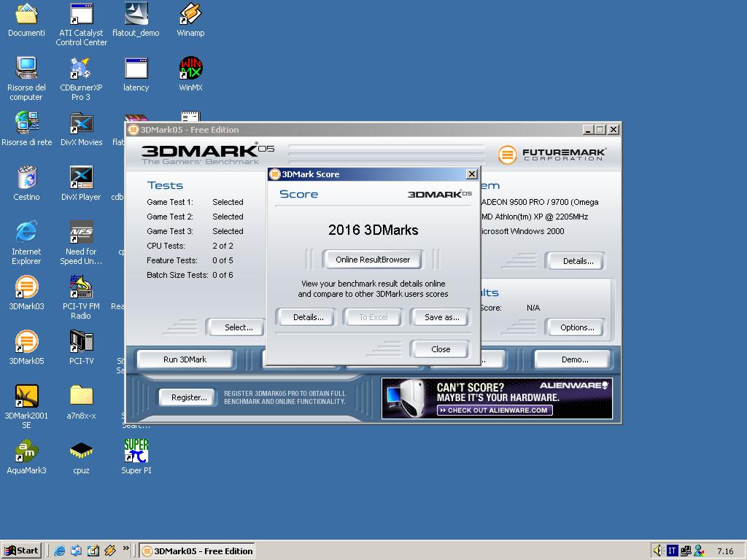Maximize the 3DMark05 main window
Screen dimensions: 747x560
coord(600,130)
